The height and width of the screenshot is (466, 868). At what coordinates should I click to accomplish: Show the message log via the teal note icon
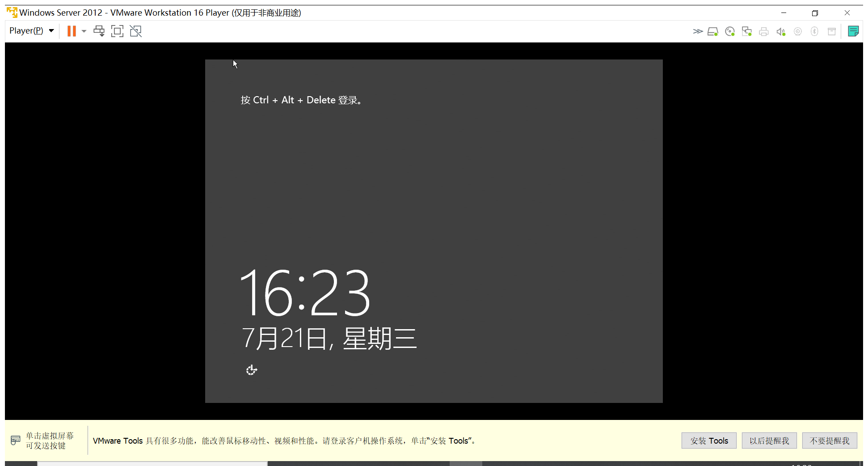tap(853, 31)
